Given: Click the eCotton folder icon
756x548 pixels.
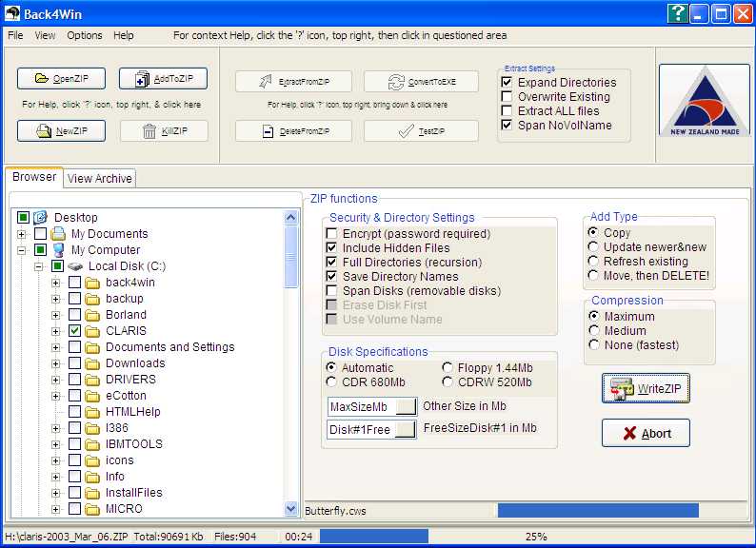Looking at the screenshot, I should (92, 396).
